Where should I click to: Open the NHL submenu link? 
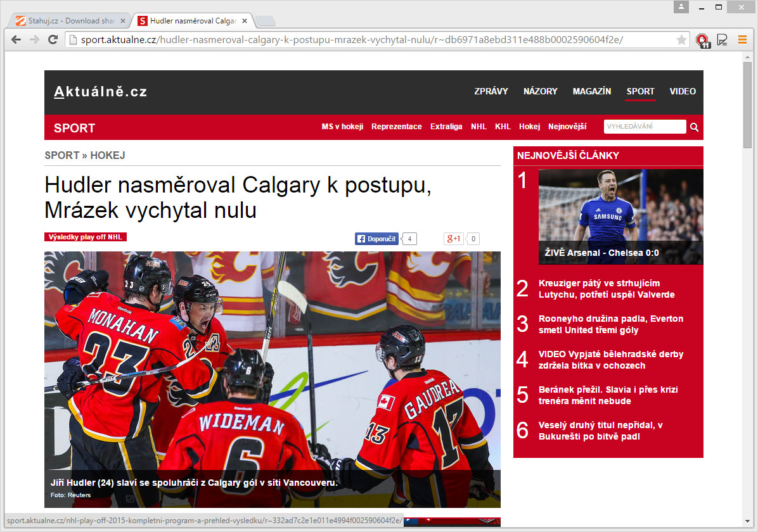click(x=479, y=127)
